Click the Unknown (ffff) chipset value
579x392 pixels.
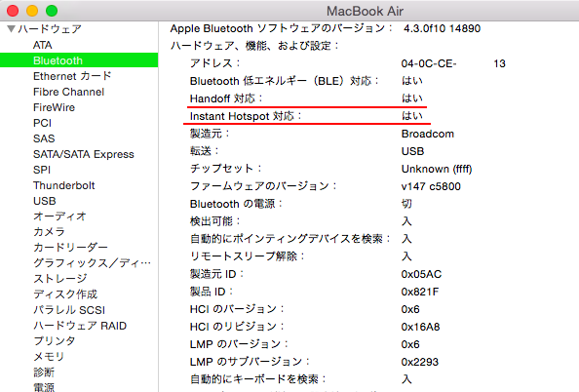point(437,169)
